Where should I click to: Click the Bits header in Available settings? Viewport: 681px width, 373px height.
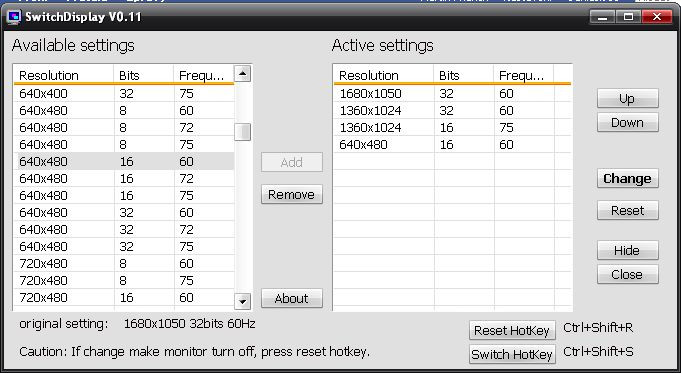(144, 75)
